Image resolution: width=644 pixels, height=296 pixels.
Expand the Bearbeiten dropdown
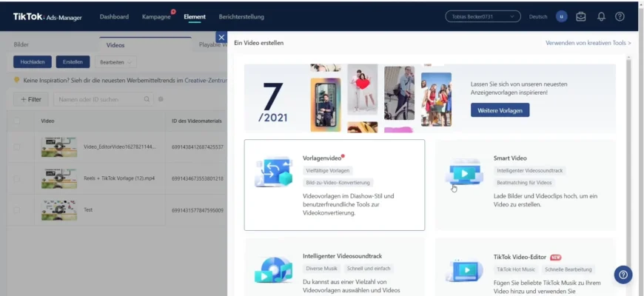(x=115, y=62)
